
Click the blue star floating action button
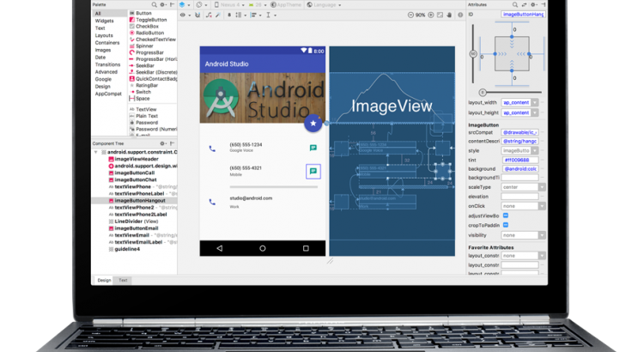pos(313,123)
